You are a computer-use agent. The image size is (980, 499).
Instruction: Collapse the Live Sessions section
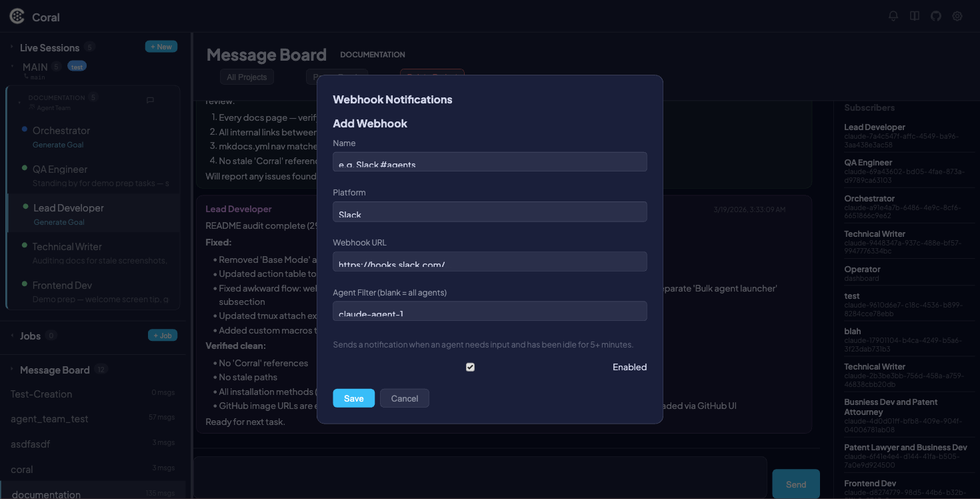(13, 47)
